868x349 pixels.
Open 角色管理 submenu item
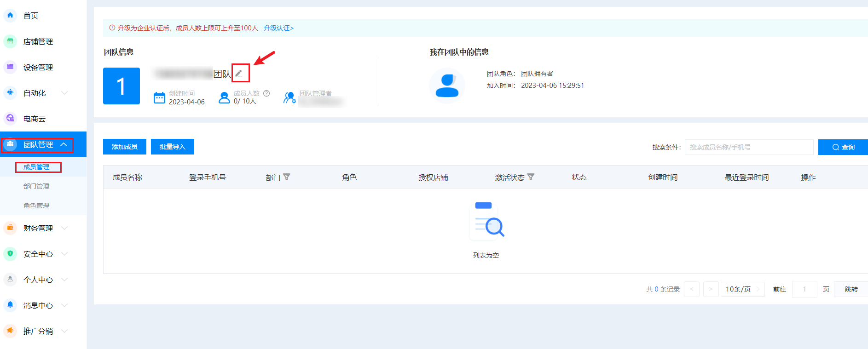36,206
